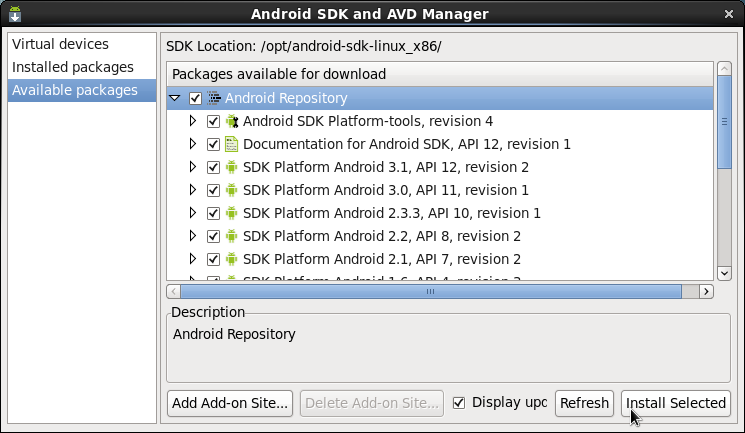Click the scroll down arrow

click(725, 273)
